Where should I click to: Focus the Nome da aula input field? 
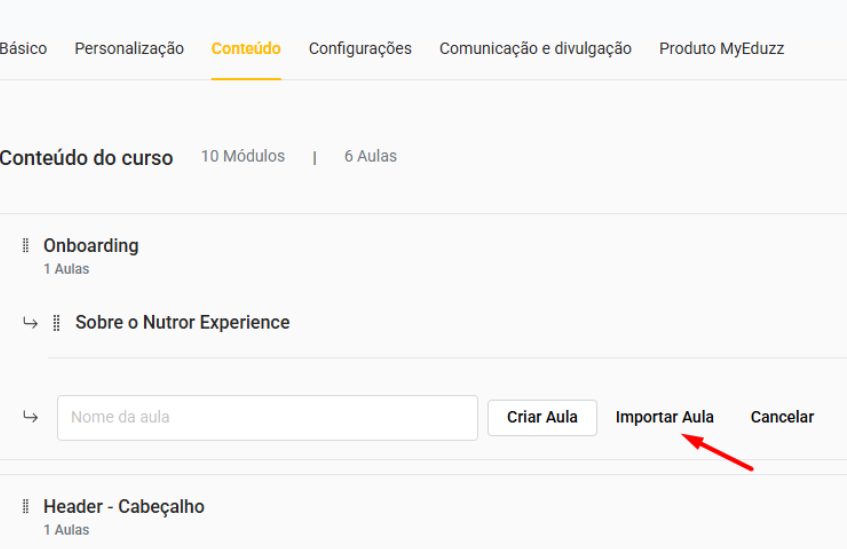coord(267,417)
